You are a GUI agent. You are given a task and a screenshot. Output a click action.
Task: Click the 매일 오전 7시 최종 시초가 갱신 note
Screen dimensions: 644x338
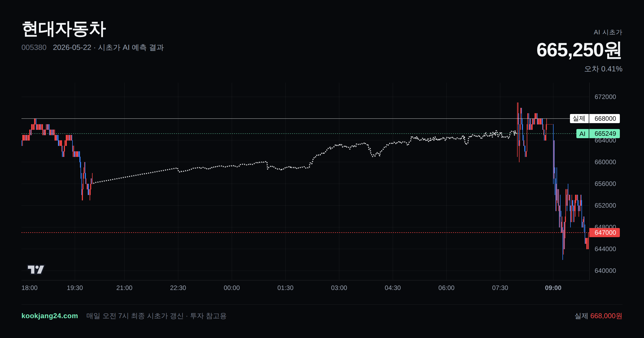click(135, 316)
